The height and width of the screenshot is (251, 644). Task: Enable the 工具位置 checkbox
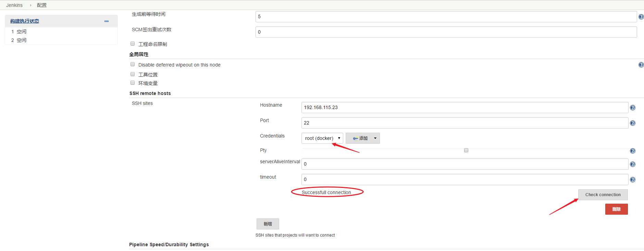click(x=133, y=74)
